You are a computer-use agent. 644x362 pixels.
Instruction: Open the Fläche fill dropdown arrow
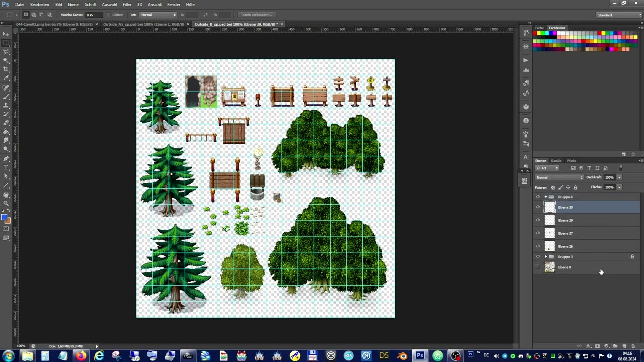tap(619, 187)
